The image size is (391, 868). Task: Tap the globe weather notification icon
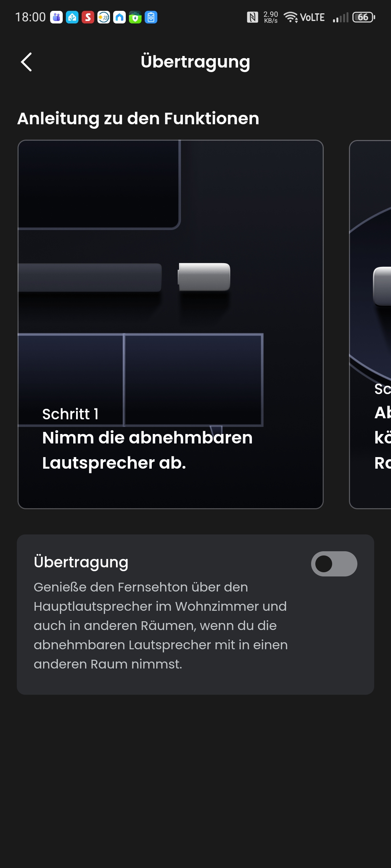pos(104,17)
